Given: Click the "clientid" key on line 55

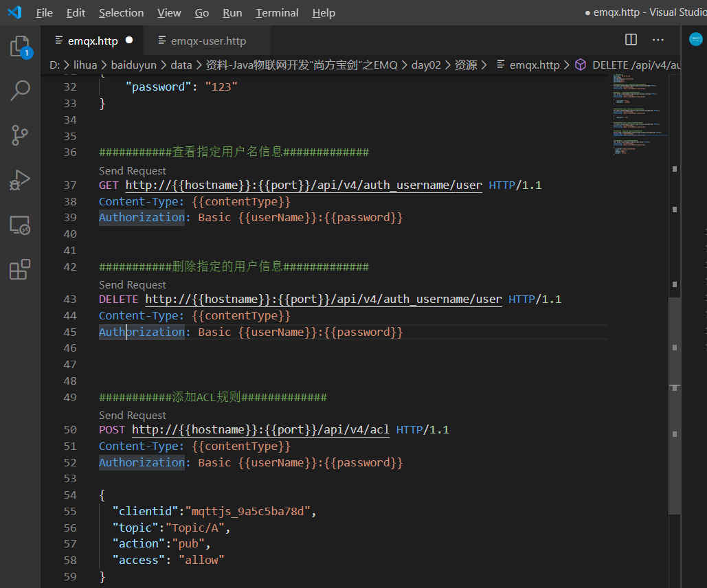Looking at the screenshot, I should (x=146, y=511).
